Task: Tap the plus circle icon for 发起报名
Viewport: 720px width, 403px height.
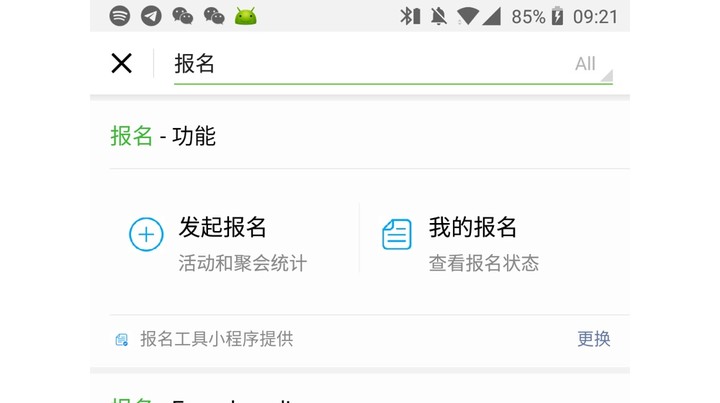Action: pyautogui.click(x=146, y=235)
